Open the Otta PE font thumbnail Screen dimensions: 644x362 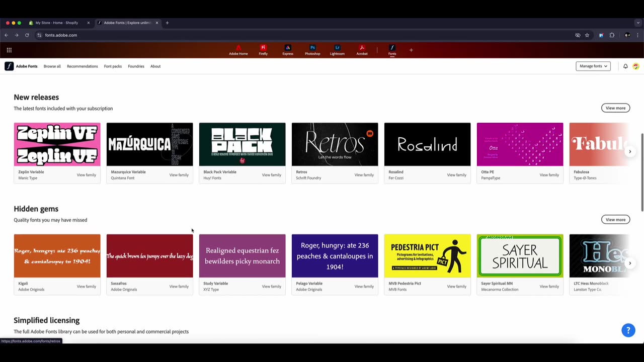tap(520, 144)
